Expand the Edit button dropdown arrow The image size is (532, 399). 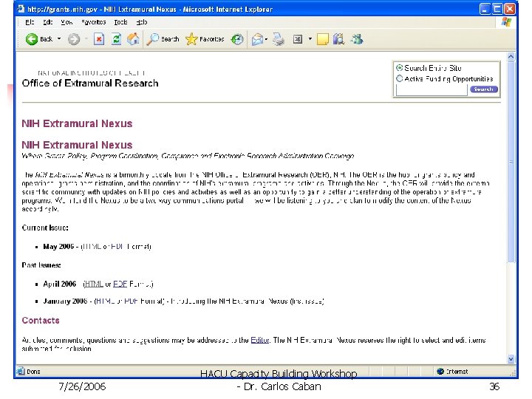tap(310, 39)
